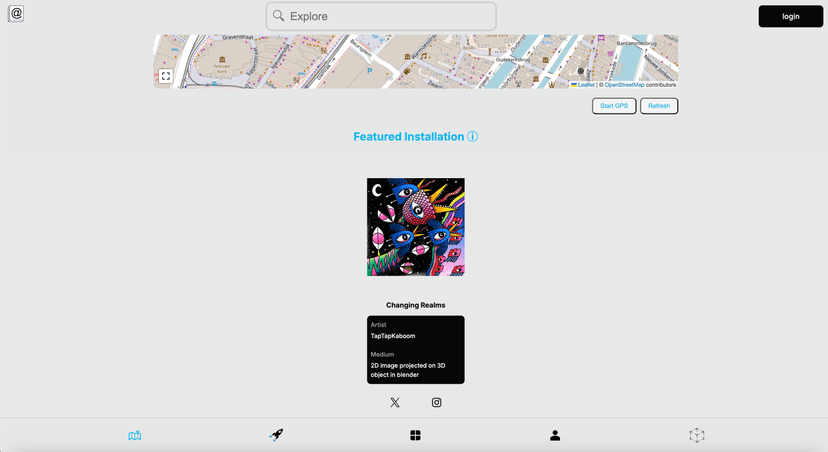This screenshot has height=452, width=828.
Task: Open the rocket tab in bottom navigation
Action: coord(276,436)
